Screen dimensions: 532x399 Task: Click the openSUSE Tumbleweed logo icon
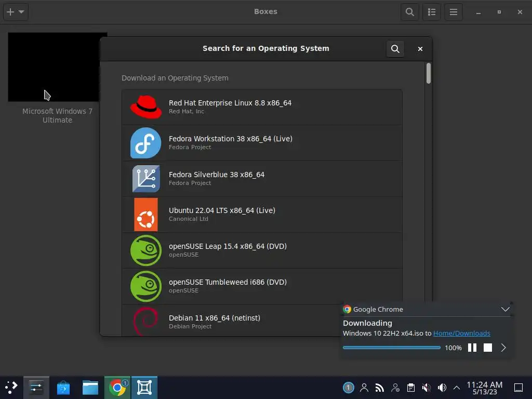(x=146, y=286)
